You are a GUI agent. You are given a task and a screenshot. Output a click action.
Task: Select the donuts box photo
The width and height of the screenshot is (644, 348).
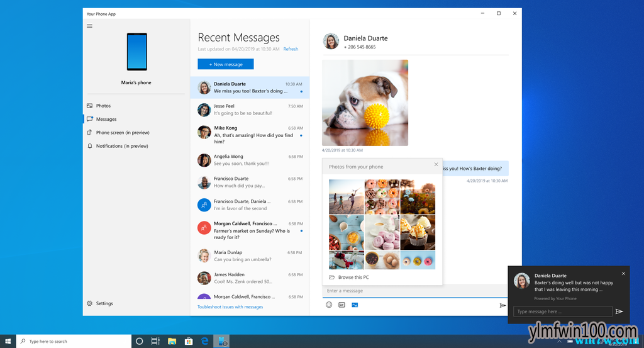point(382,197)
